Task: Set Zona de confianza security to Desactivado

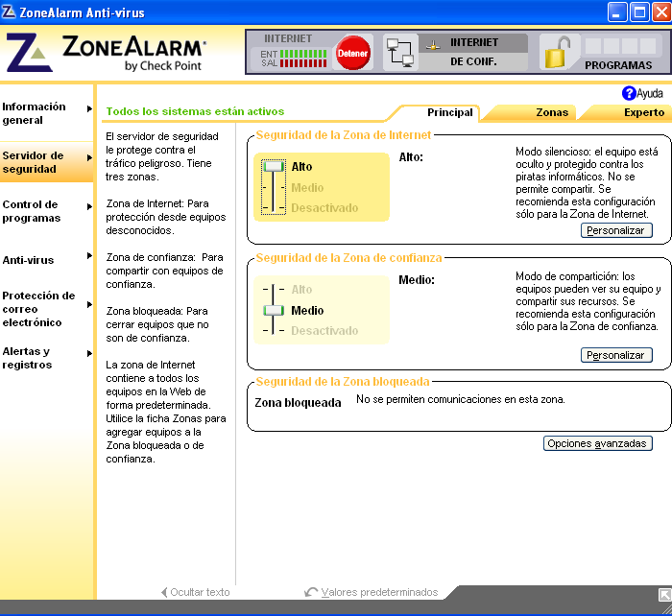Action: (324, 331)
